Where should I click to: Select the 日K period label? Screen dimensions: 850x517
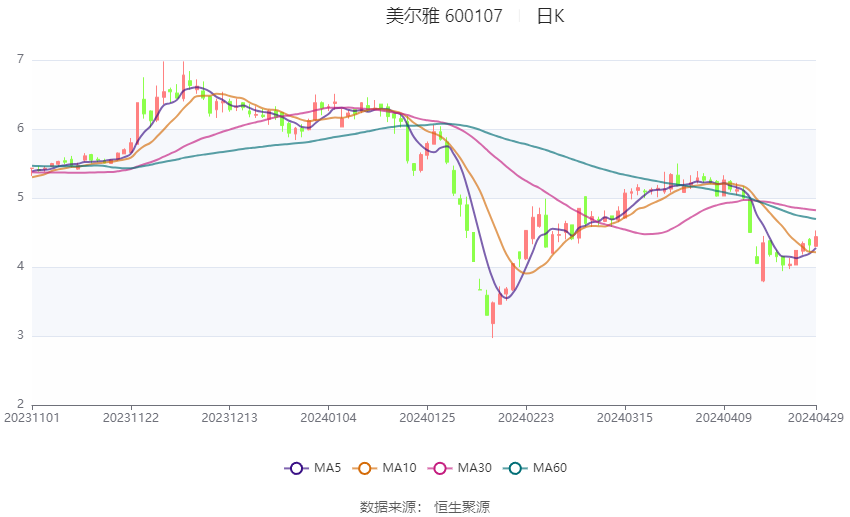pos(550,16)
